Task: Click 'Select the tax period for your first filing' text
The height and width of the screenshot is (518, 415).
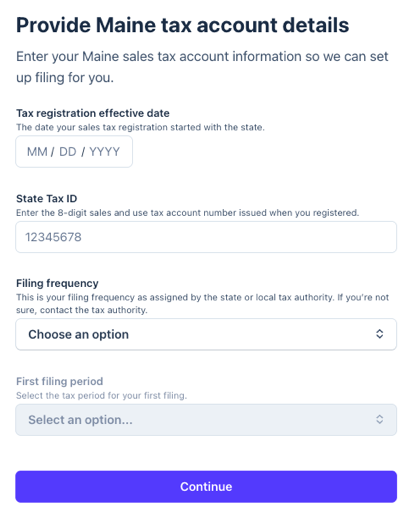Action: pyautogui.click(x=101, y=396)
